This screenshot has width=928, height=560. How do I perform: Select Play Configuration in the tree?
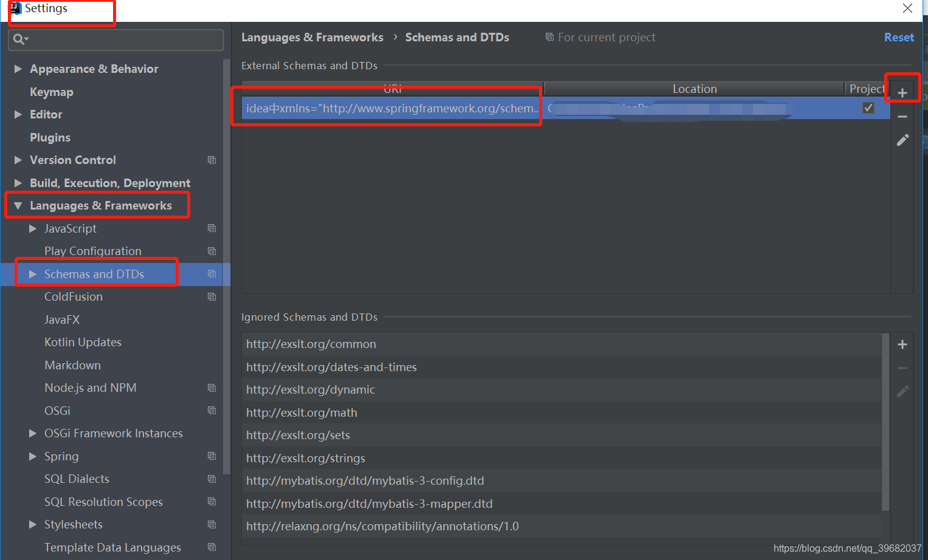coord(93,251)
